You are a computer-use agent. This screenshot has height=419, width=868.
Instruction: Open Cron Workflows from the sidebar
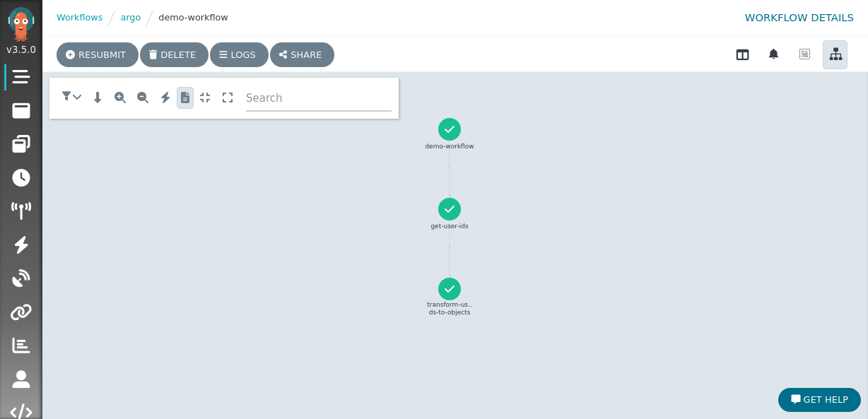(20, 177)
